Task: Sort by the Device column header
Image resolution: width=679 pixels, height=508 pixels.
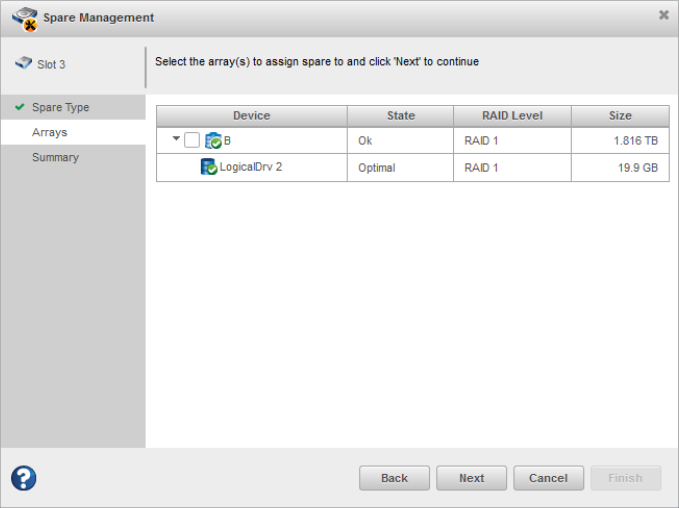Action: point(251,116)
